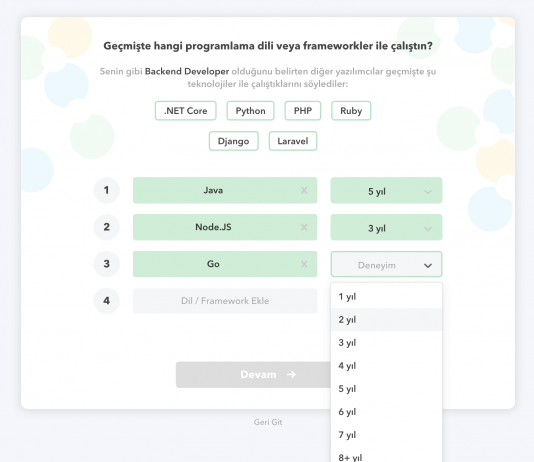Go back using Geri Git link
The image size is (534, 462).
tap(268, 422)
